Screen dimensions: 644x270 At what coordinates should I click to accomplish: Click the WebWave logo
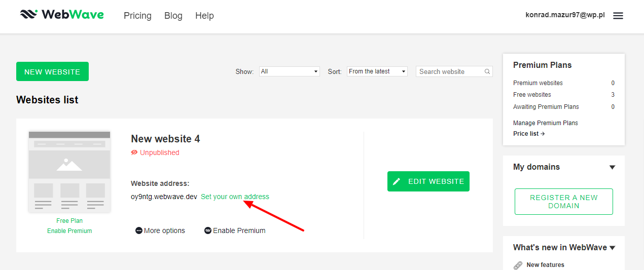[x=61, y=15]
